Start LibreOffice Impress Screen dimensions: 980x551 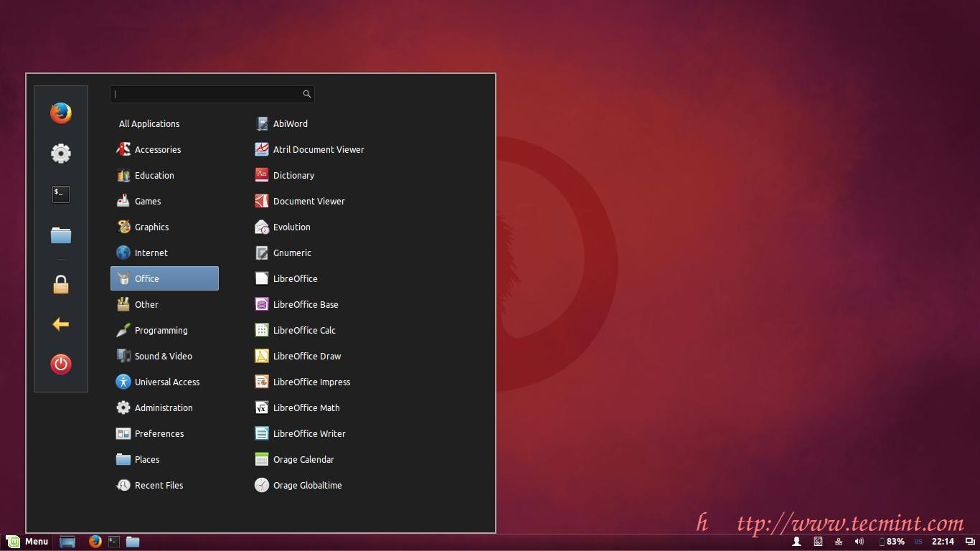coord(311,382)
